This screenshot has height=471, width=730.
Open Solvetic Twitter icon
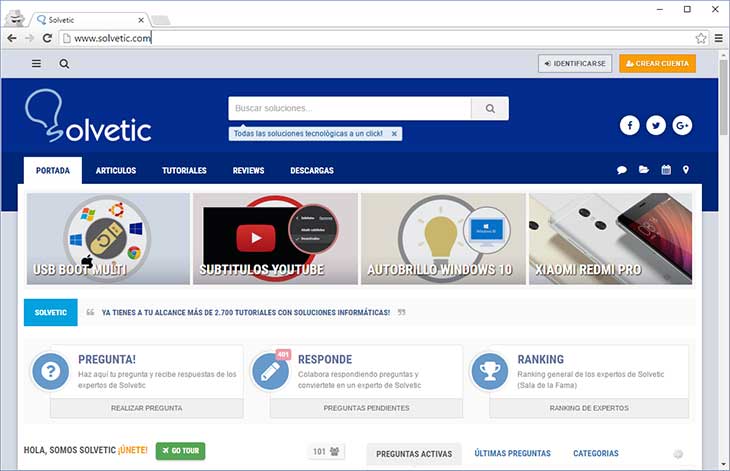656,125
